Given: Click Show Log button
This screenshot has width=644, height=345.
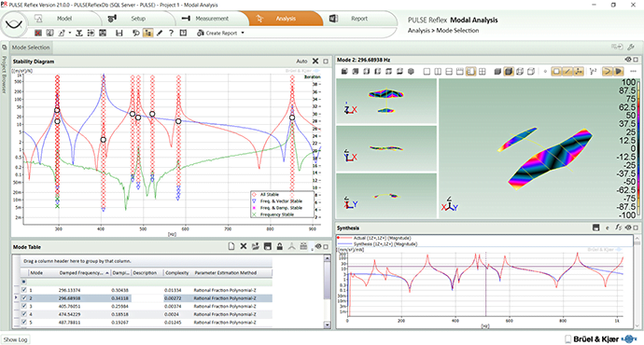Looking at the screenshot, I should point(15,339).
